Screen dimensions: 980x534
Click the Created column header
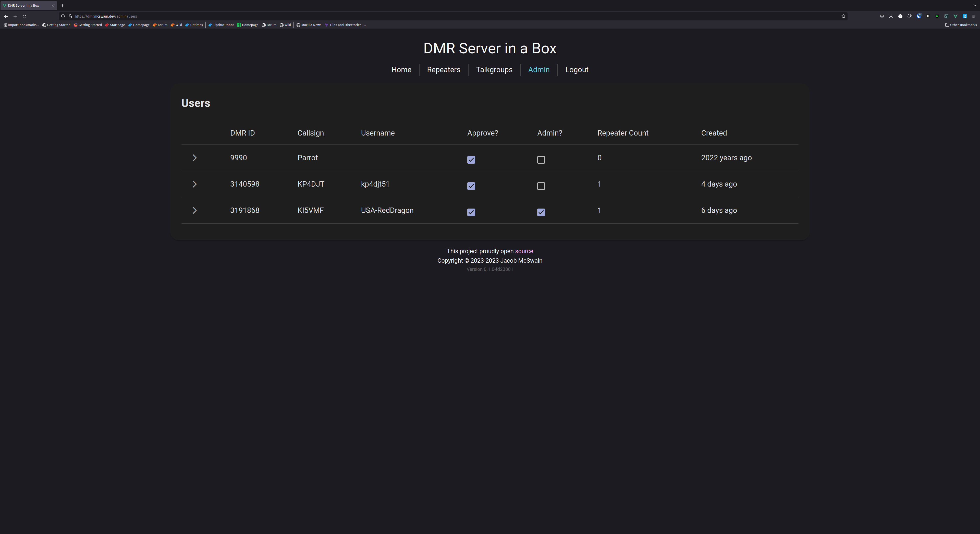714,133
